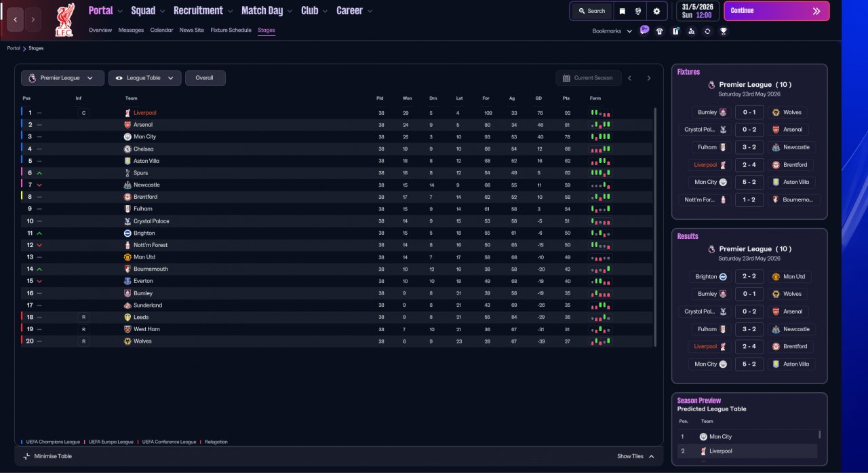Click the trophy icon in bookmarks bar
The image size is (868, 473).
coord(724,31)
